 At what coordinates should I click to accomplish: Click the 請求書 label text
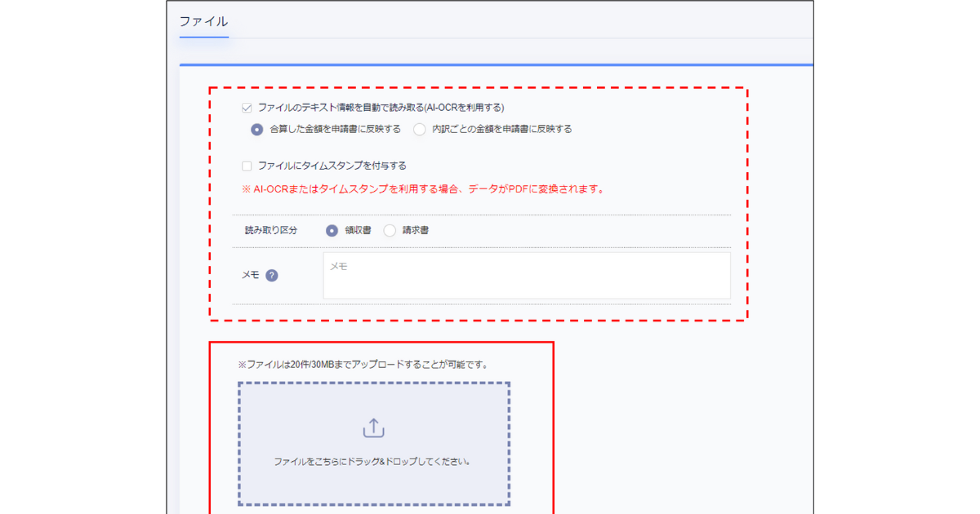click(416, 230)
